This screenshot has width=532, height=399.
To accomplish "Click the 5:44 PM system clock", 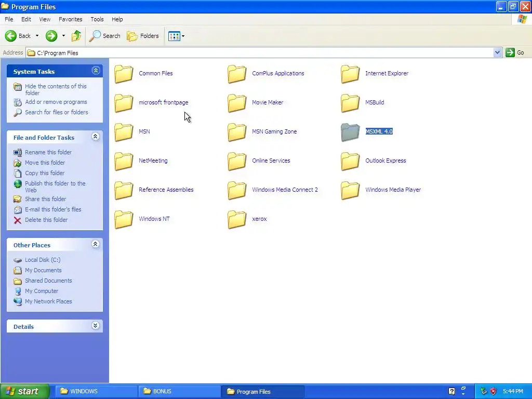I will click(x=513, y=391).
